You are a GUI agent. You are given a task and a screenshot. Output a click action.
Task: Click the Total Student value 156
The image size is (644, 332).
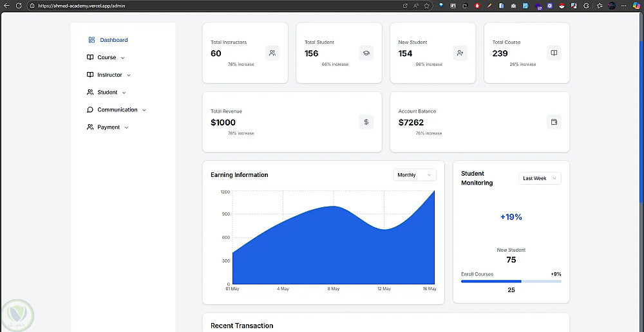[311, 53]
